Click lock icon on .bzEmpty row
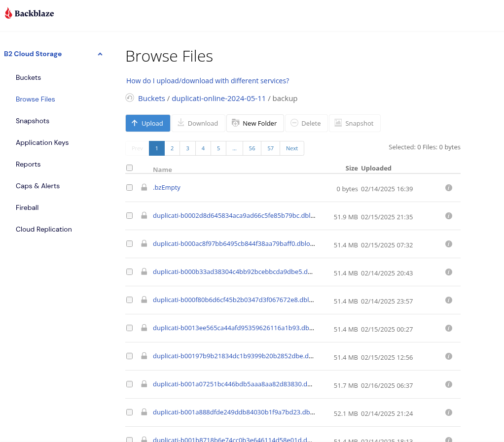This screenshot has height=442, width=504. pyautogui.click(x=144, y=187)
